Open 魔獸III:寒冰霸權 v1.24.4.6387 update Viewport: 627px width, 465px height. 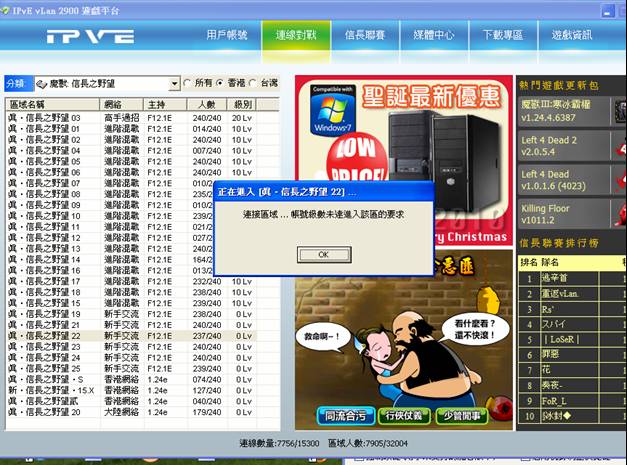pos(563,111)
